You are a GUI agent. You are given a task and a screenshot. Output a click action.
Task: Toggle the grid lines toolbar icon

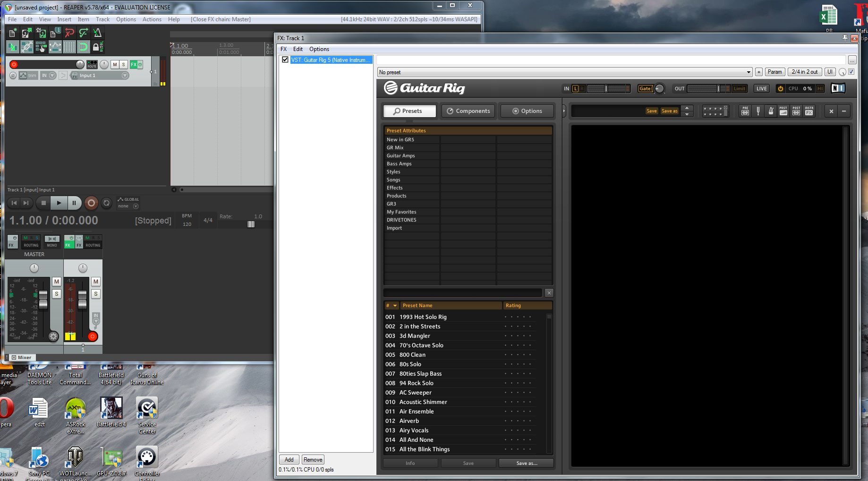click(69, 47)
